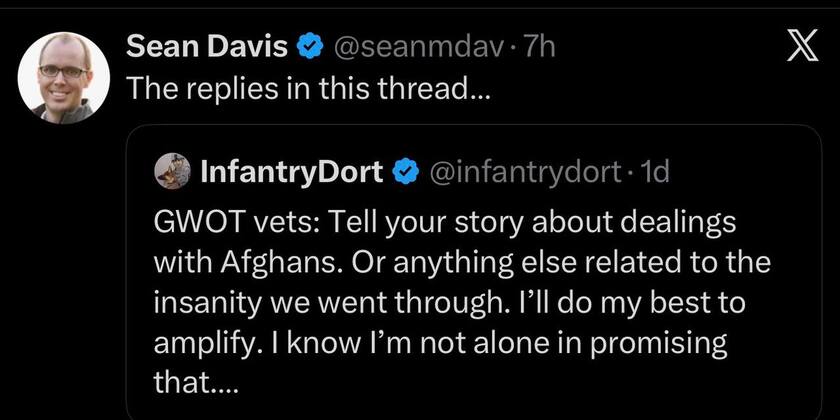This screenshot has height=420, width=840.
Task: Click InfantryDort's small avatar icon
Action: [174, 172]
